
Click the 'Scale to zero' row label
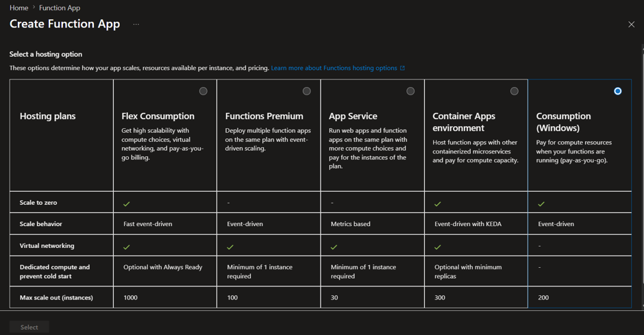click(38, 202)
